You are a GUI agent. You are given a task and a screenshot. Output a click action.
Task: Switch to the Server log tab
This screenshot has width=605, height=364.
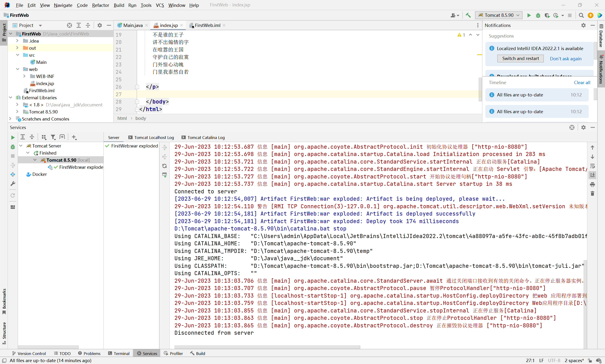click(113, 138)
